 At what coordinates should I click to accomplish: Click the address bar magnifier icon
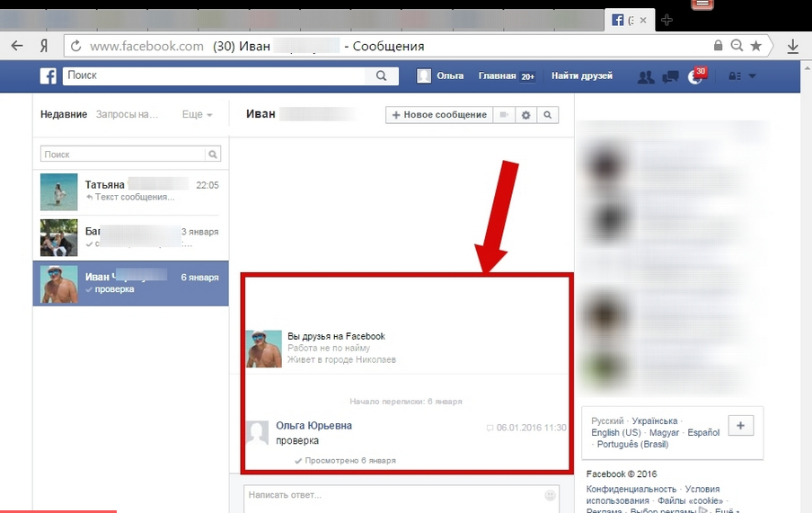pyautogui.click(x=737, y=46)
